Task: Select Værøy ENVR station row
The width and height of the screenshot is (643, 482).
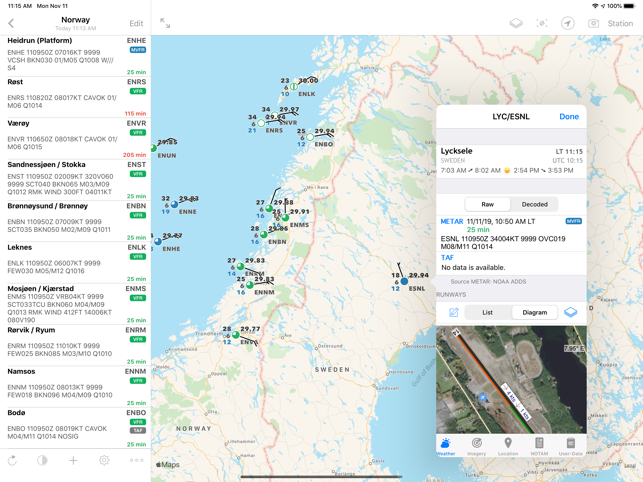Action: [76, 139]
